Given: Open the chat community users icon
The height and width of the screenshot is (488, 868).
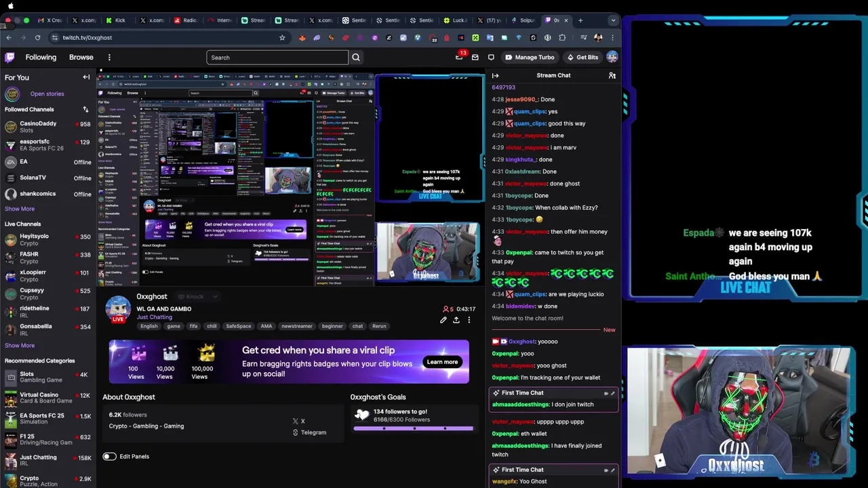Looking at the screenshot, I should click(612, 75).
